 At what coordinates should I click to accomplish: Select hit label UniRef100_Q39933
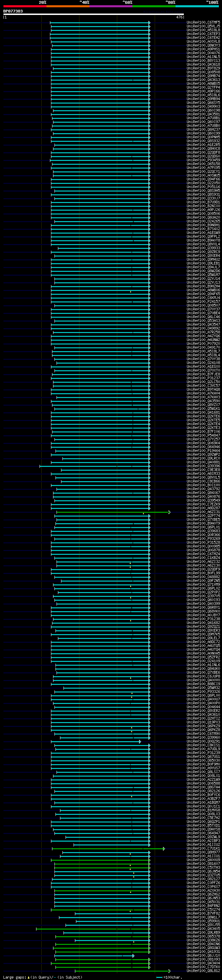[203, 248]
